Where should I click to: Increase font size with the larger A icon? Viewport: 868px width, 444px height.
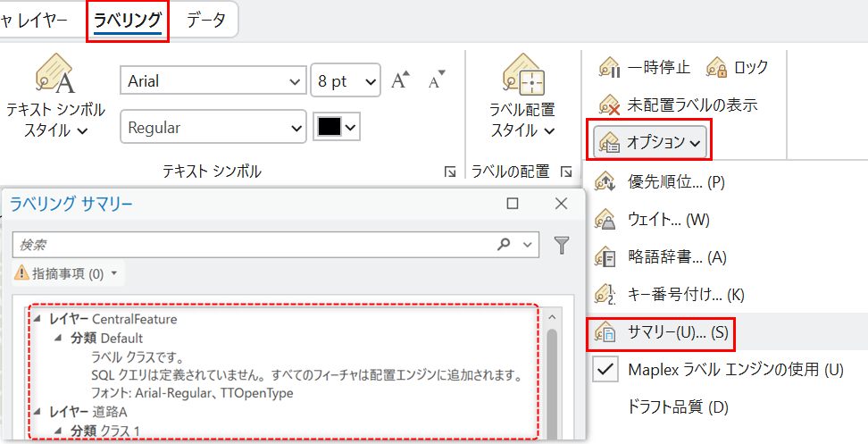400,80
